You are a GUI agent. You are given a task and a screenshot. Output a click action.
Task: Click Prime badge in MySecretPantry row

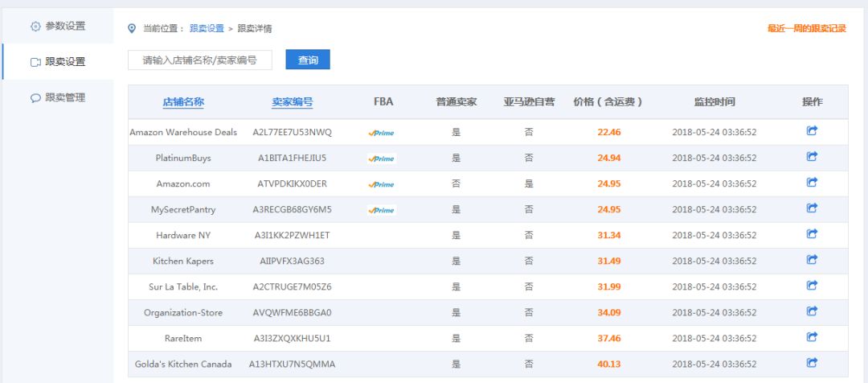(382, 210)
